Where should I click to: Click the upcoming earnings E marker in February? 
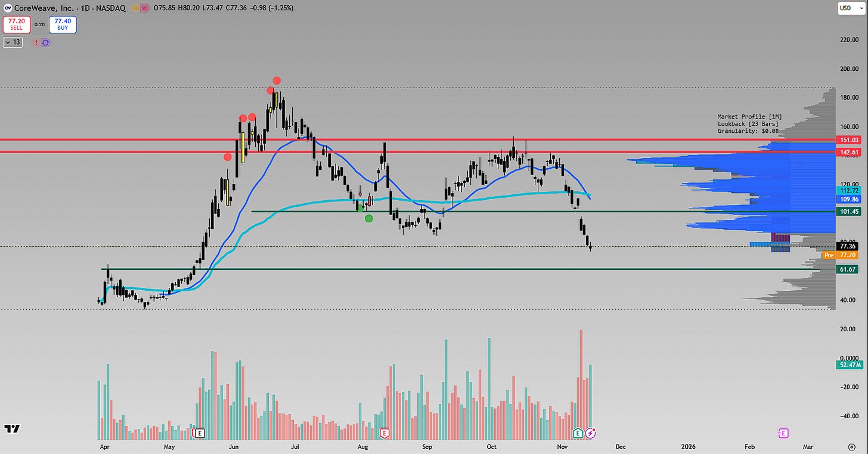click(x=783, y=433)
